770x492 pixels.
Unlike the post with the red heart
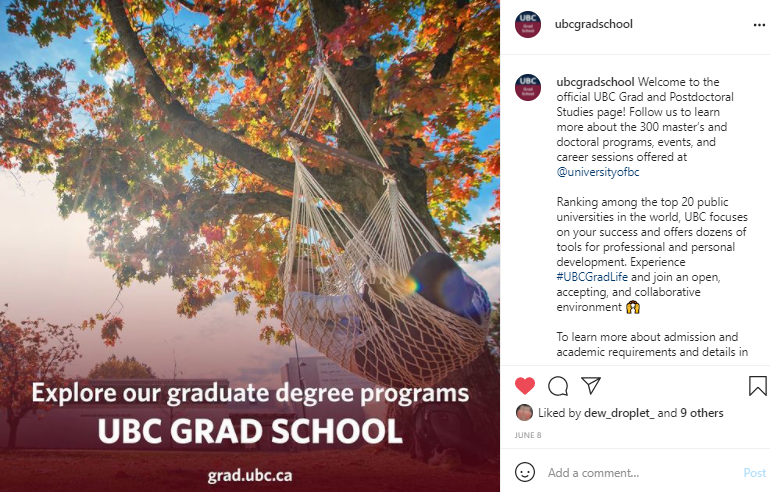[x=525, y=386]
